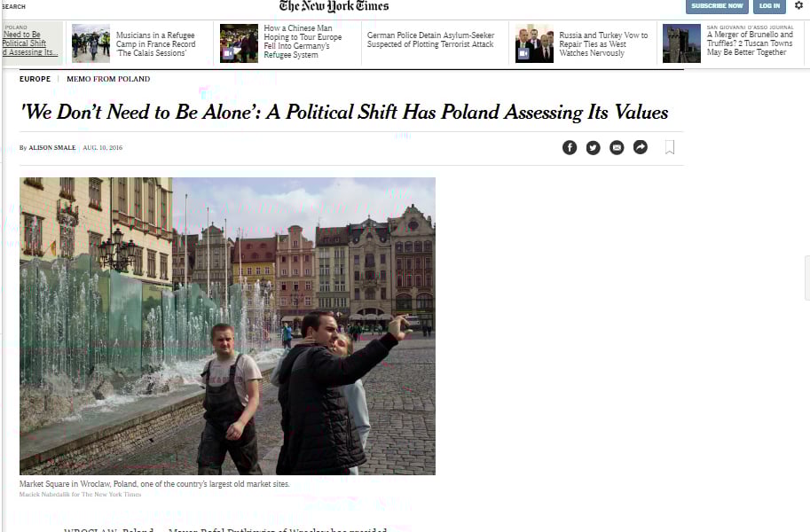Click the Tuscan tower story thumbnail
This screenshot has width=810, height=532.
tap(682, 43)
